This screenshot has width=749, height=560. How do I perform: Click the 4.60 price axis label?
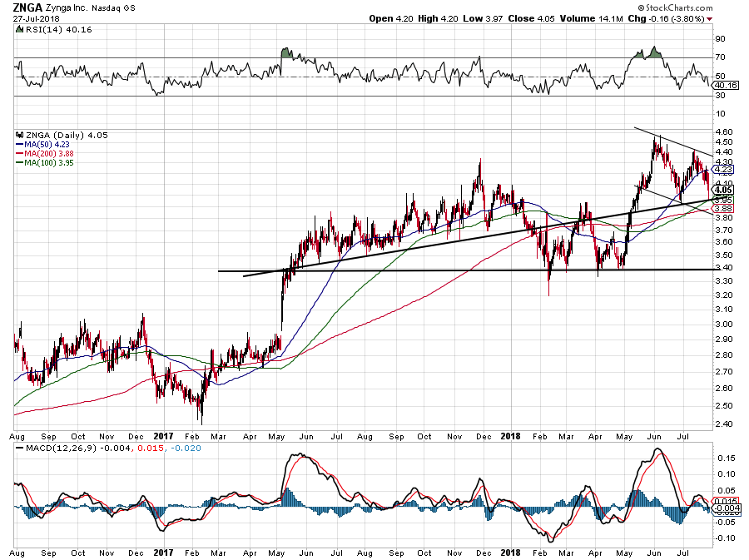coord(724,131)
